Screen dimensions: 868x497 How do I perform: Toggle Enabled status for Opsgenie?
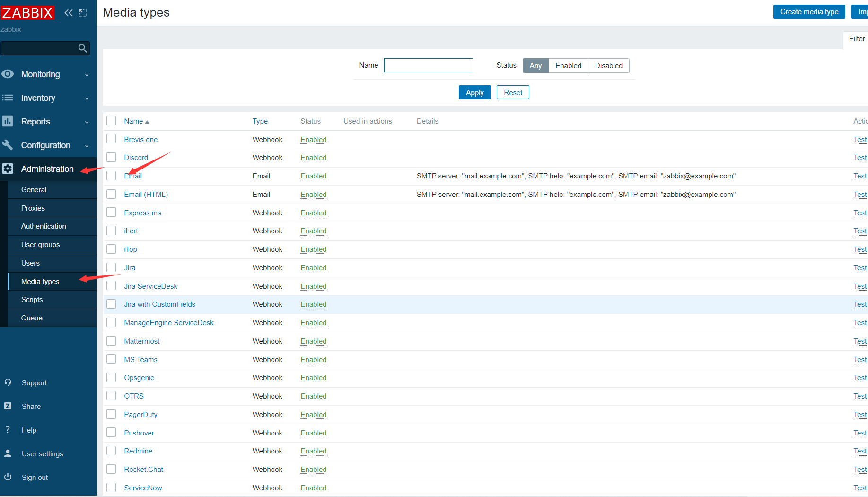(313, 377)
